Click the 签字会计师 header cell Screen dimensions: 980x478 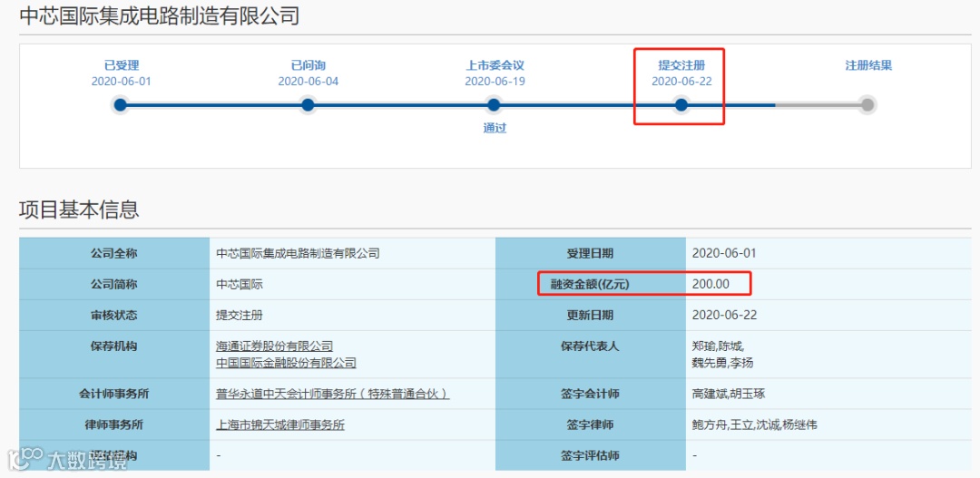click(591, 395)
